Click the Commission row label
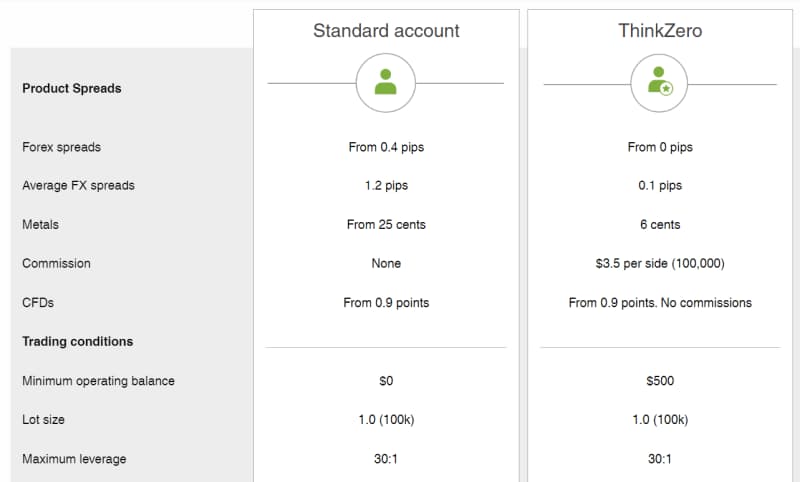The height and width of the screenshot is (482, 800). pyautogui.click(x=56, y=263)
